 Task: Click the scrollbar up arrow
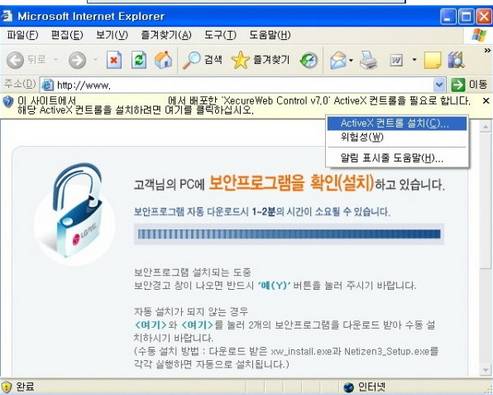485,127
